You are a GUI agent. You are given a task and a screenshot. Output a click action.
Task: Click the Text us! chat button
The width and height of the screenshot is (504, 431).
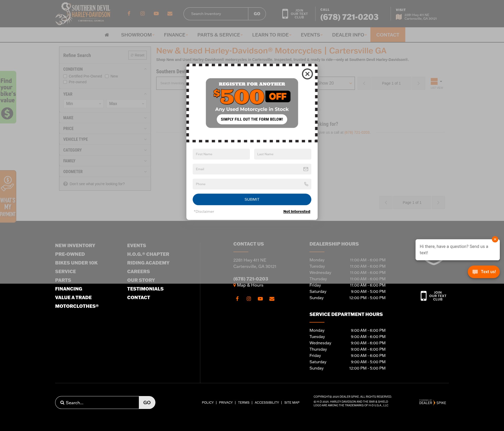[x=484, y=272]
